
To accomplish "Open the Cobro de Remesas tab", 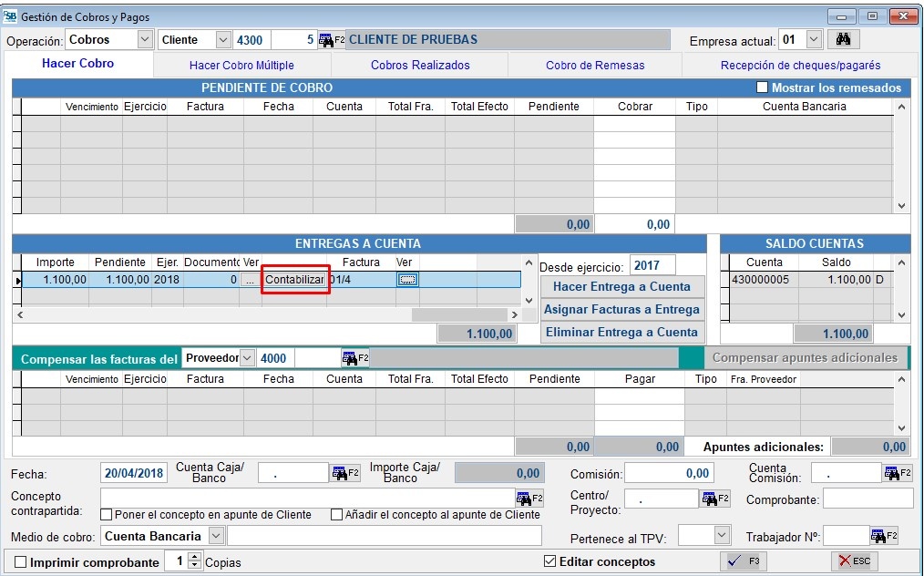I will 595,66.
